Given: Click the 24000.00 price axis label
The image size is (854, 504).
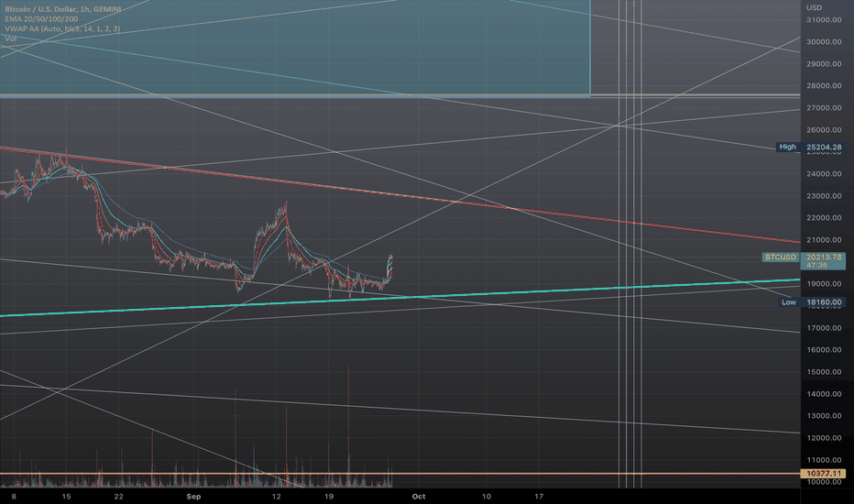Looking at the screenshot, I should pos(824,174).
